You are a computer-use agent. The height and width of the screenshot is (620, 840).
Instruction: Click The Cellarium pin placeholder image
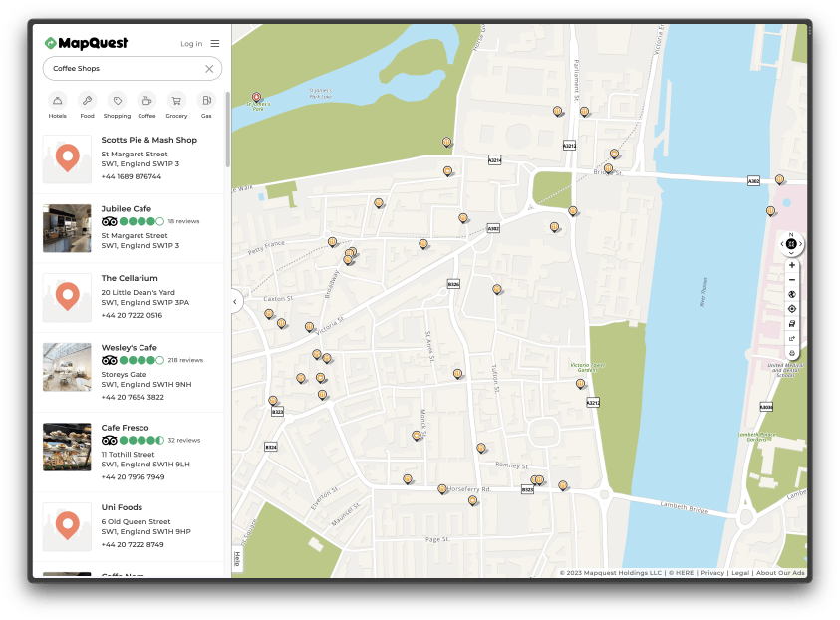[67, 297]
